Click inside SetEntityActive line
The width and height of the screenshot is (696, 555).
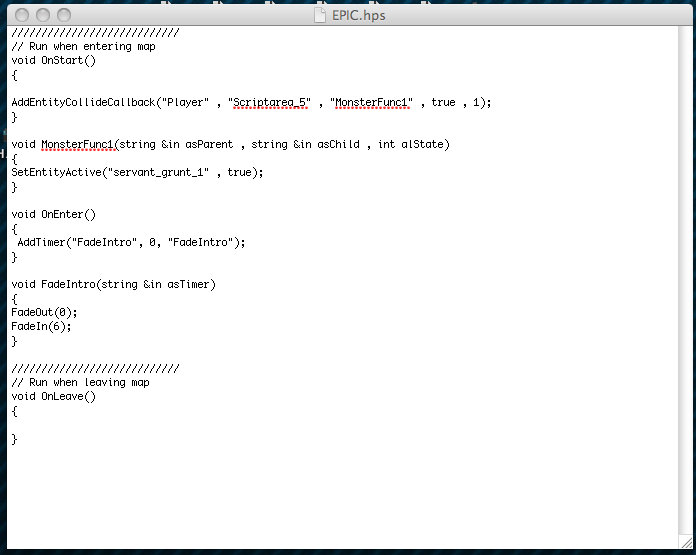tap(137, 172)
